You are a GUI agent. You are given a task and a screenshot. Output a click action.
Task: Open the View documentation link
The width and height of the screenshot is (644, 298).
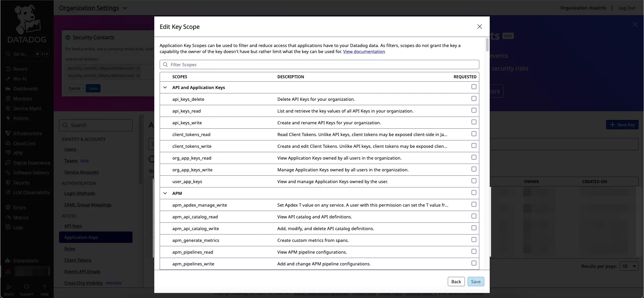coord(364,52)
